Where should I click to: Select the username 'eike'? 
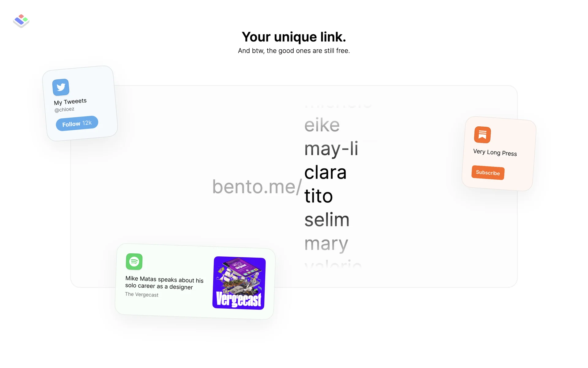(322, 125)
